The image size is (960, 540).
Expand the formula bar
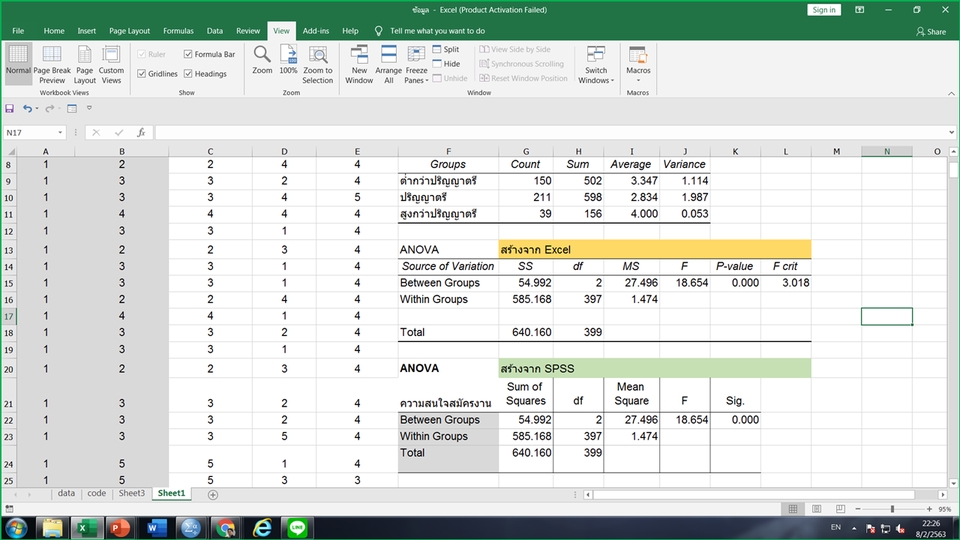click(951, 132)
